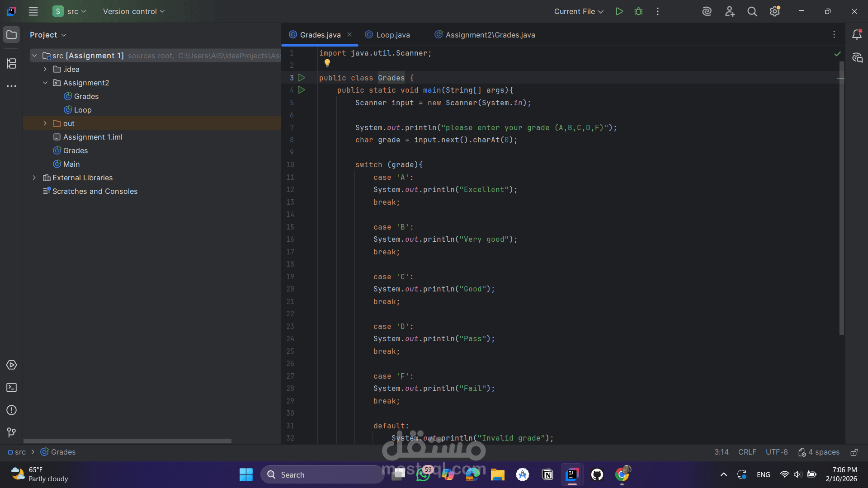
Task: Open the Notifications bell panel
Action: [x=857, y=35]
